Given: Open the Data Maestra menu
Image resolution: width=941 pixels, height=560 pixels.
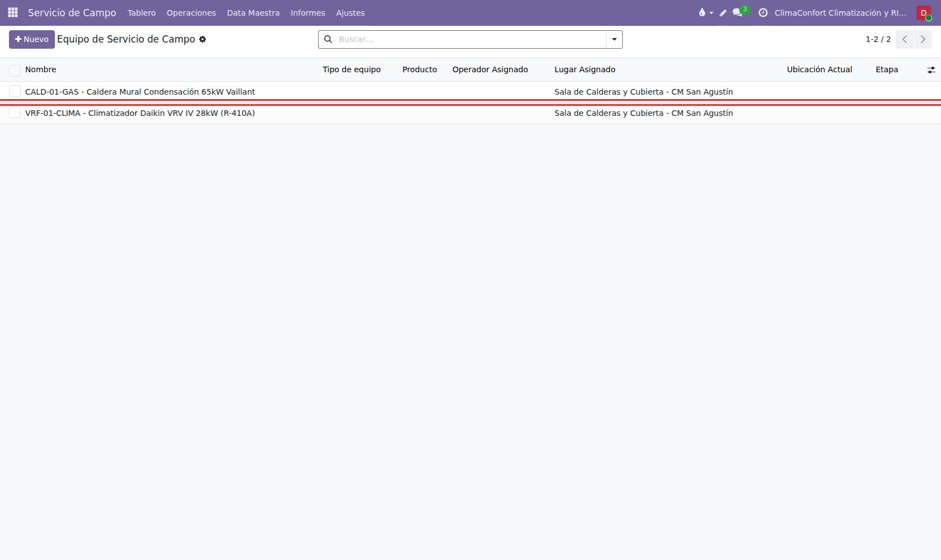Looking at the screenshot, I should coord(253,13).
